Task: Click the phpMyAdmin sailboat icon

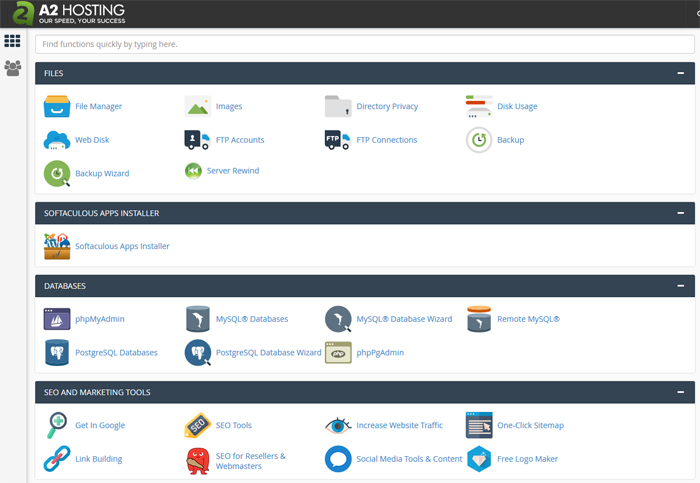Action: click(x=57, y=319)
